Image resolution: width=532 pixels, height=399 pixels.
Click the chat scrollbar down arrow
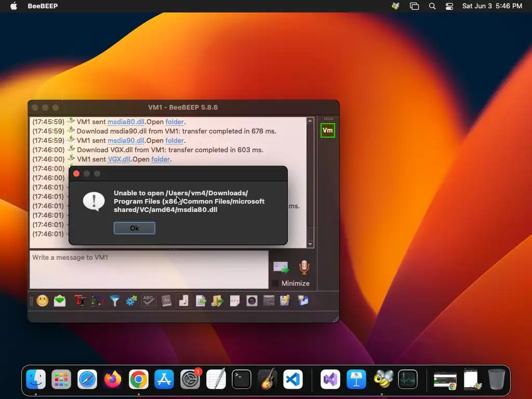click(x=310, y=244)
